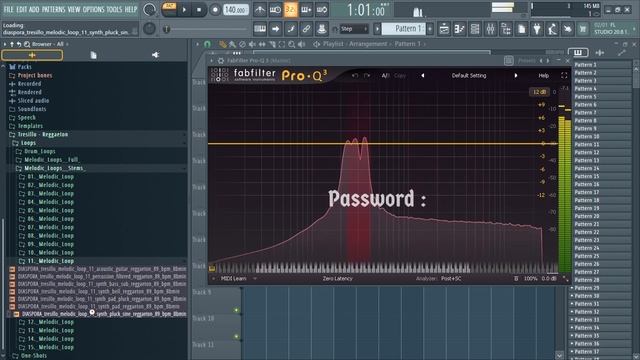Open the OPTIONS menu
This screenshot has height=360, width=640.
click(93, 9)
